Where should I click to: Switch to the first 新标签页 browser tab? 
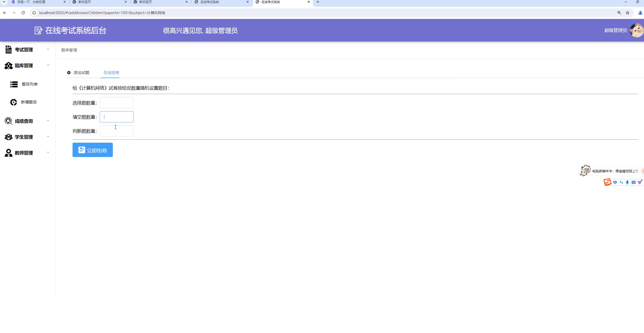[99, 2]
